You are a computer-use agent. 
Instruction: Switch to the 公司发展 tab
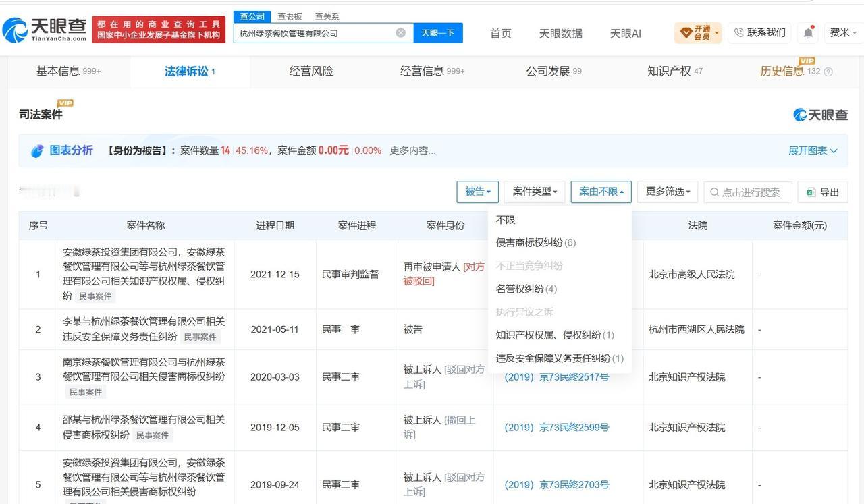coord(553,71)
